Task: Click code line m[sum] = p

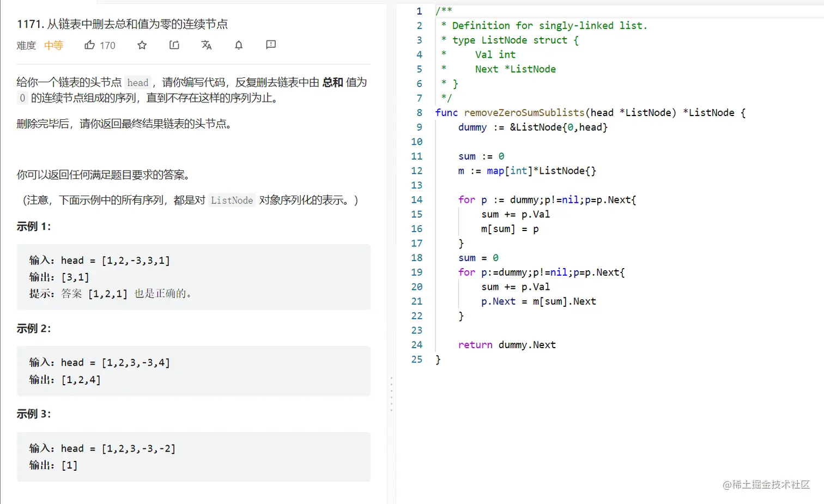Action: (x=510, y=229)
